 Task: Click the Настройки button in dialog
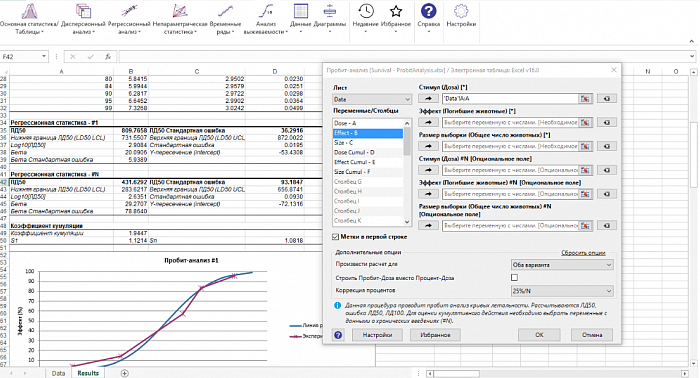(377, 335)
